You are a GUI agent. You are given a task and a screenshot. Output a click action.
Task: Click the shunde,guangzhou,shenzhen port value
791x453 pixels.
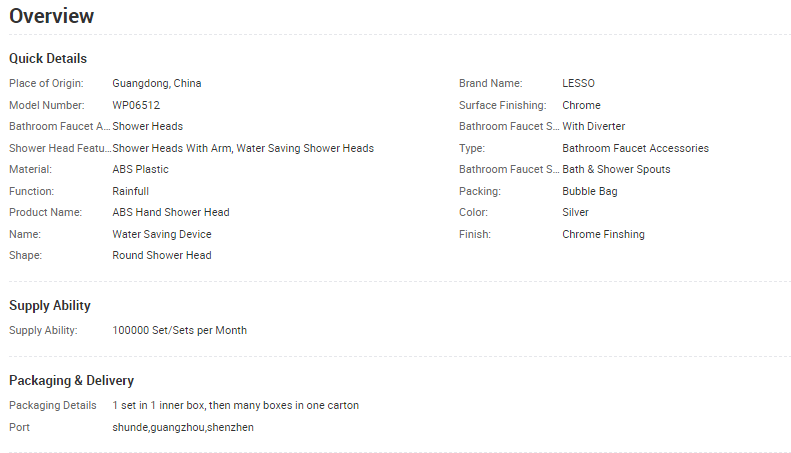tap(183, 427)
